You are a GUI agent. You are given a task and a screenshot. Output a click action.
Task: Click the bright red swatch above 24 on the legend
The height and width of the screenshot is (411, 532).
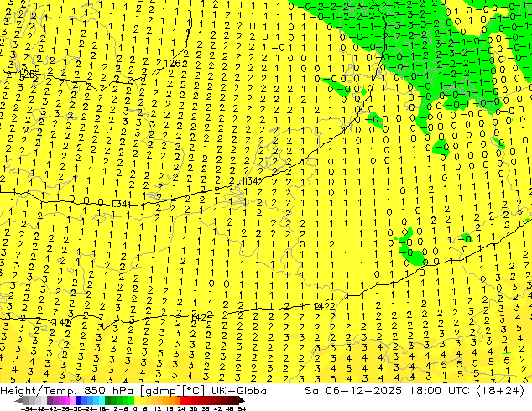coord(183,401)
